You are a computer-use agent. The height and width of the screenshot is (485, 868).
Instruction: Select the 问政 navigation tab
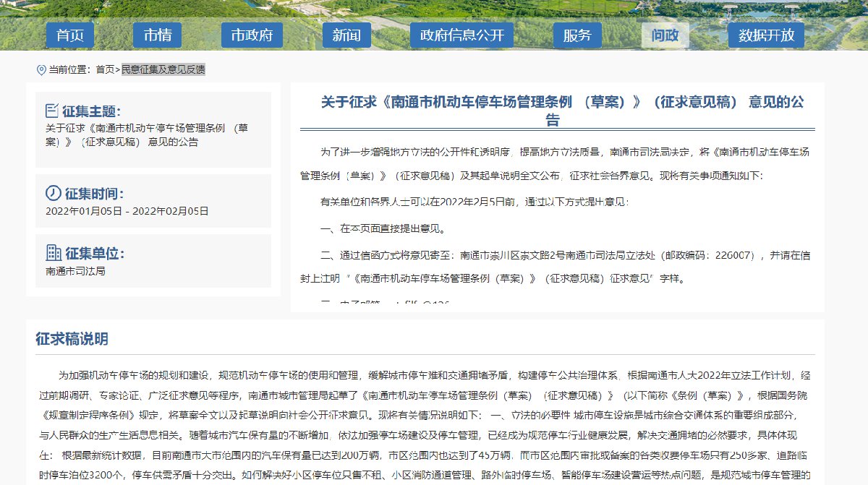coord(665,35)
